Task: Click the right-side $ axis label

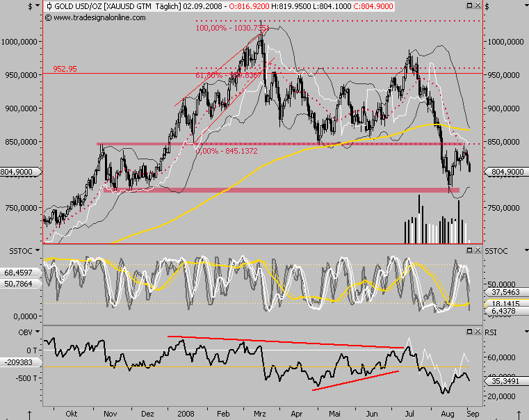Action: 487,6
